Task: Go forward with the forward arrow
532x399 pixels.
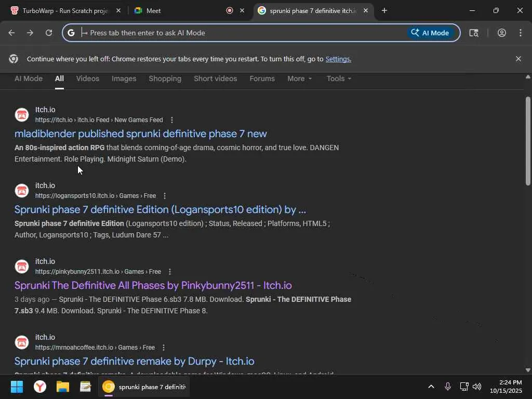Action: click(30, 33)
